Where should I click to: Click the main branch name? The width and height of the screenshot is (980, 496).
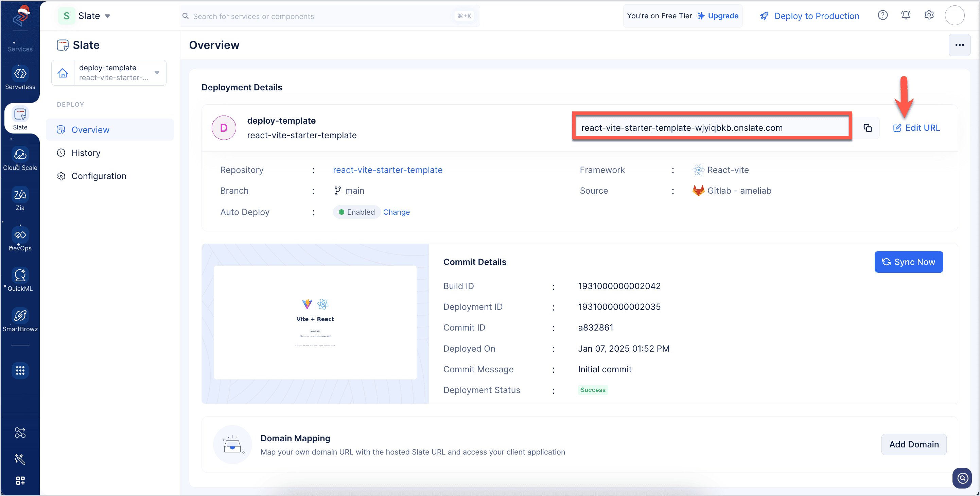[x=354, y=191]
